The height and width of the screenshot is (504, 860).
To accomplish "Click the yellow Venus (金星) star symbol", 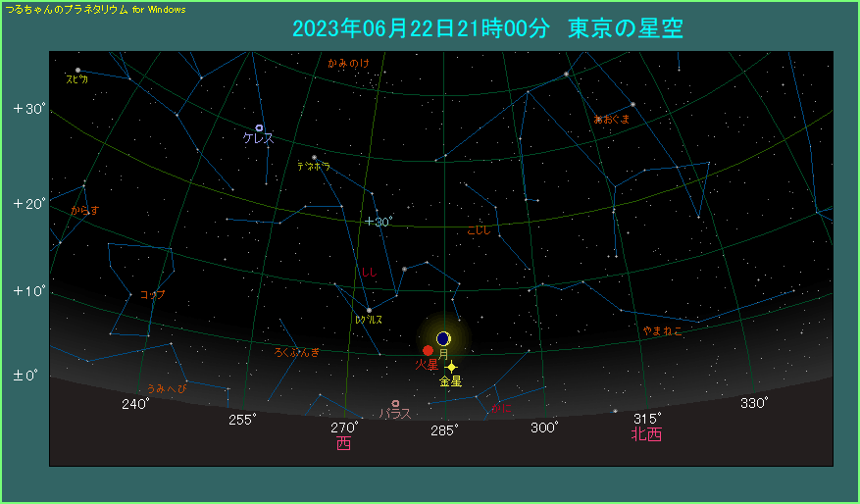I will (x=451, y=367).
